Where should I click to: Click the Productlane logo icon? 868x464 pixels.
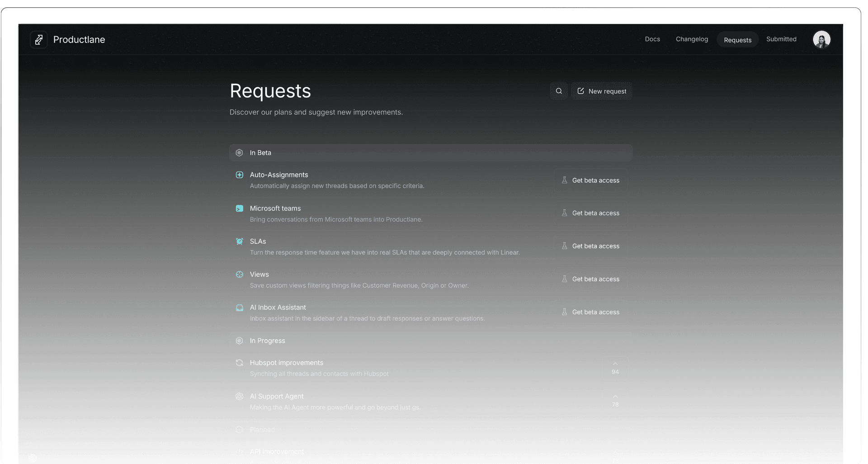coord(39,39)
